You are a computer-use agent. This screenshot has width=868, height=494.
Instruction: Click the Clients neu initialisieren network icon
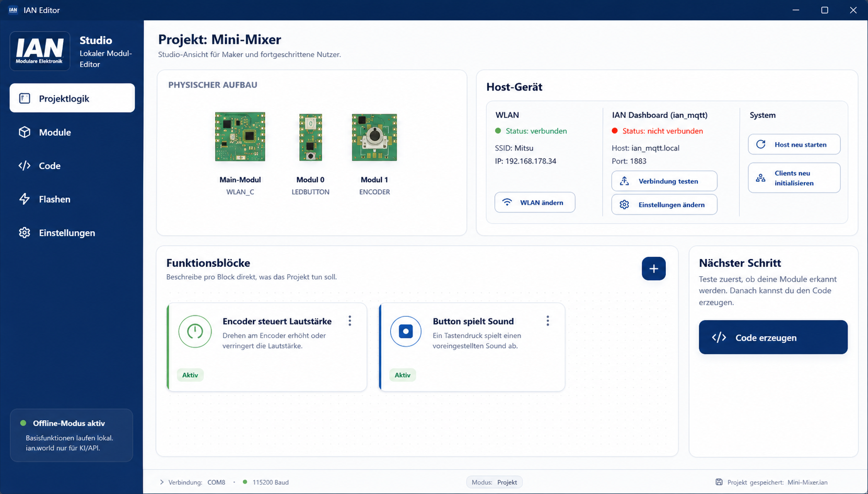coord(761,178)
